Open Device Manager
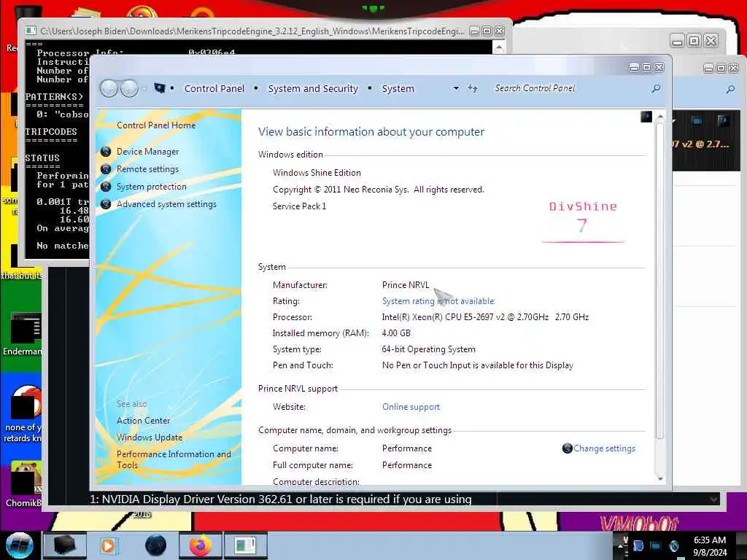Image resolution: width=747 pixels, height=560 pixels. pos(147,152)
